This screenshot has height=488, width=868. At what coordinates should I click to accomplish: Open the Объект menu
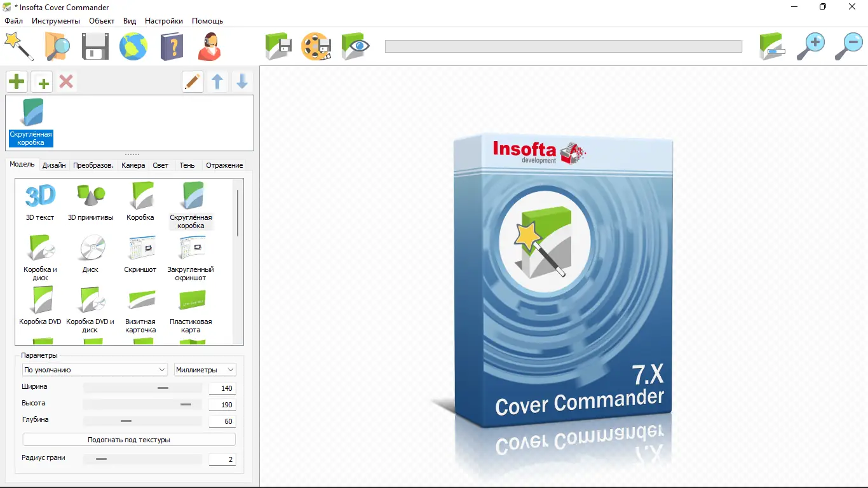102,21
